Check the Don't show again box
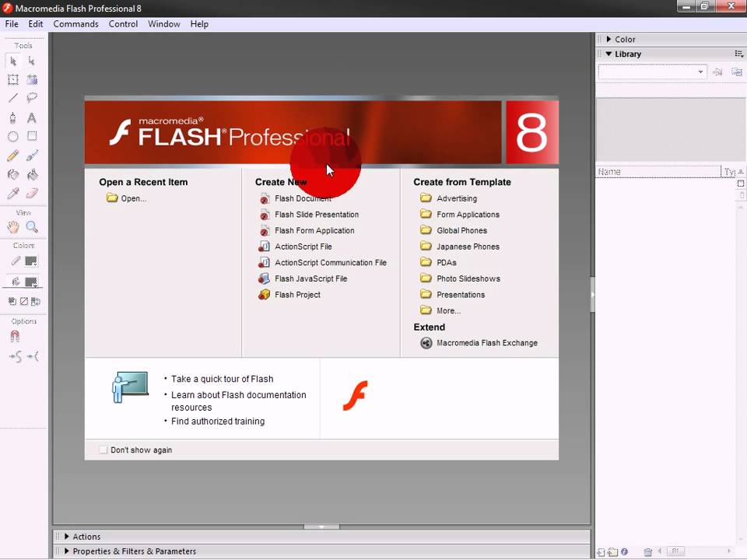This screenshot has height=560, width=747. 103,450
